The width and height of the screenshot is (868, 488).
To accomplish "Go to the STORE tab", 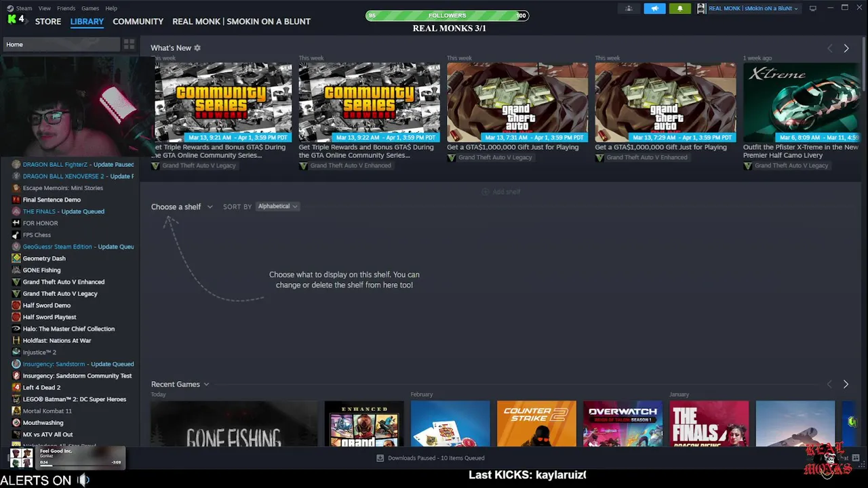I will coord(48,21).
